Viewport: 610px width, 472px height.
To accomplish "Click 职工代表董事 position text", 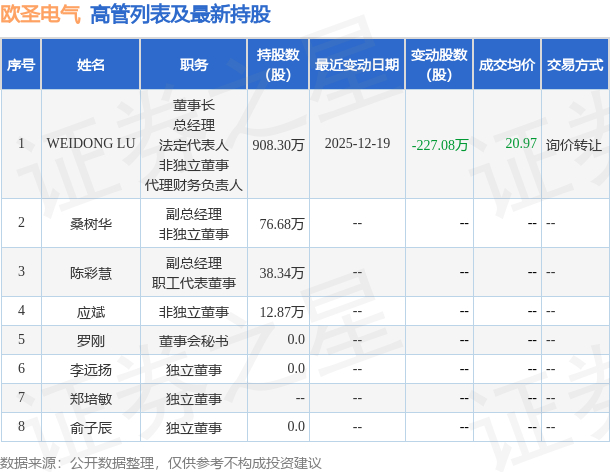I will tap(194, 283).
